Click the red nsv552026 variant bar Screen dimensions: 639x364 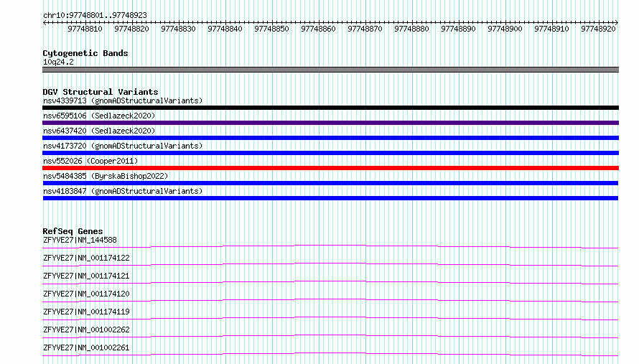[x=330, y=168]
